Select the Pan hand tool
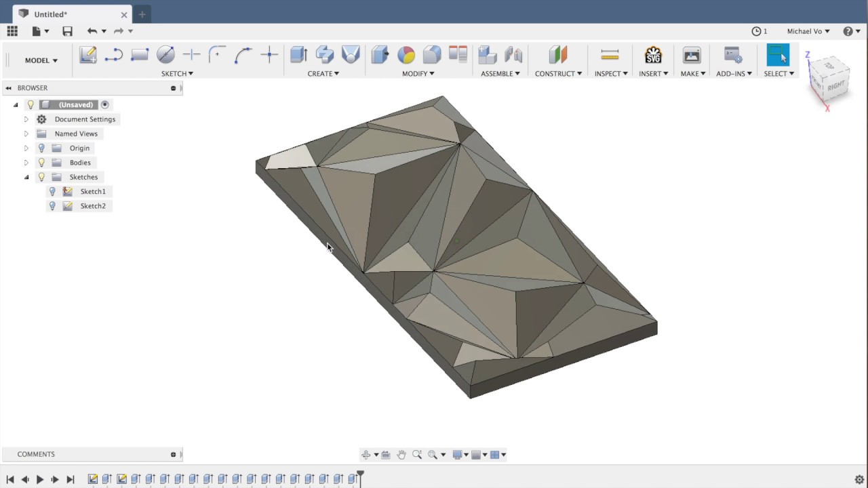 [401, 454]
